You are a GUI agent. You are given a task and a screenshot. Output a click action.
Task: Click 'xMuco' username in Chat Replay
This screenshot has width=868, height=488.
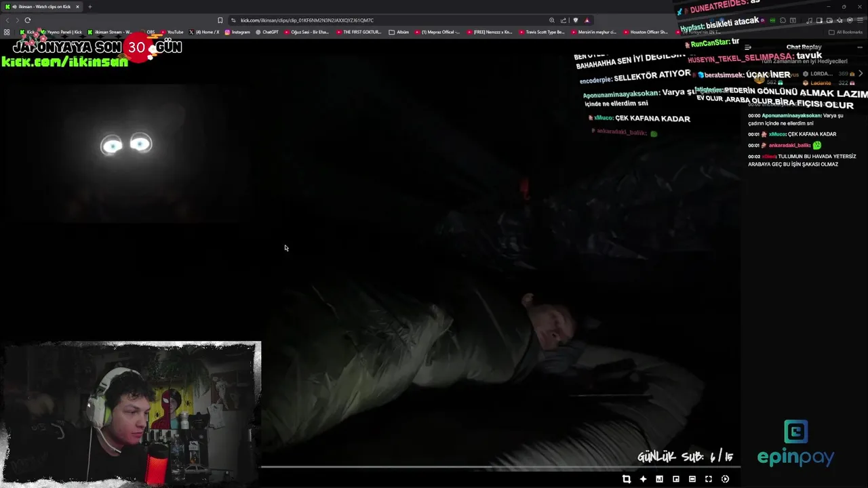tap(776, 134)
